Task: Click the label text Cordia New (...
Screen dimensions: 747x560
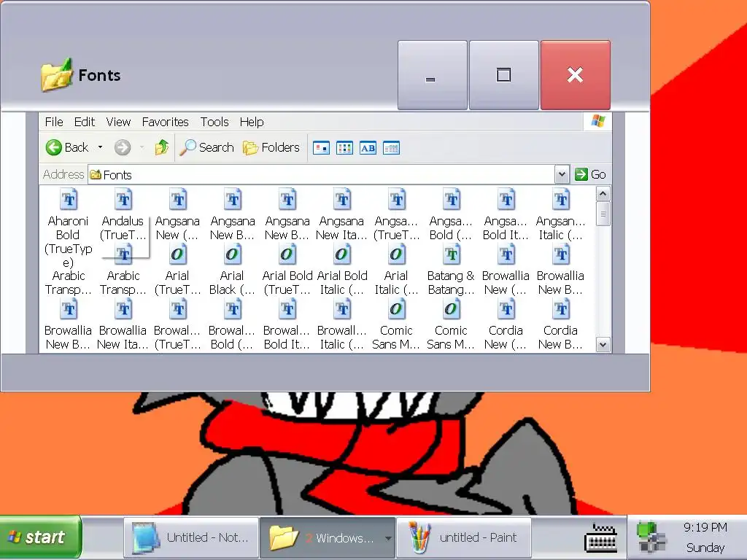Action: pos(506,338)
